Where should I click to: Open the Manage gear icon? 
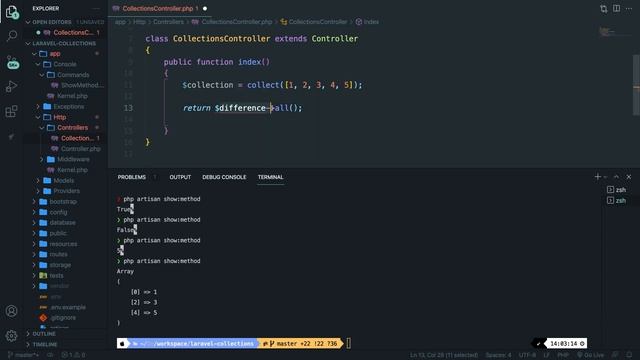coord(11,336)
